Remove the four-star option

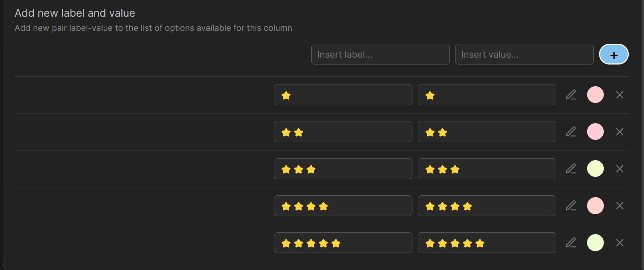tap(619, 205)
